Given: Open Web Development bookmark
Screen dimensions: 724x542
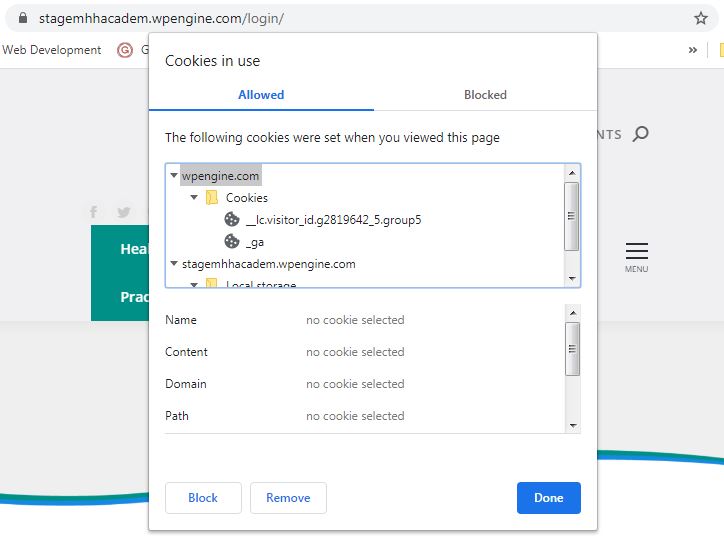Looking at the screenshot, I should [52, 50].
